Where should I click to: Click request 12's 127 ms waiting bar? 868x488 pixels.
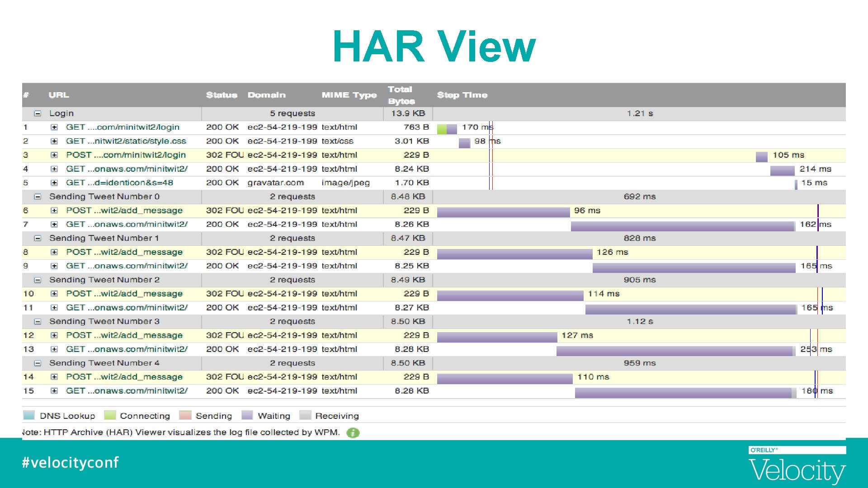pos(497,337)
